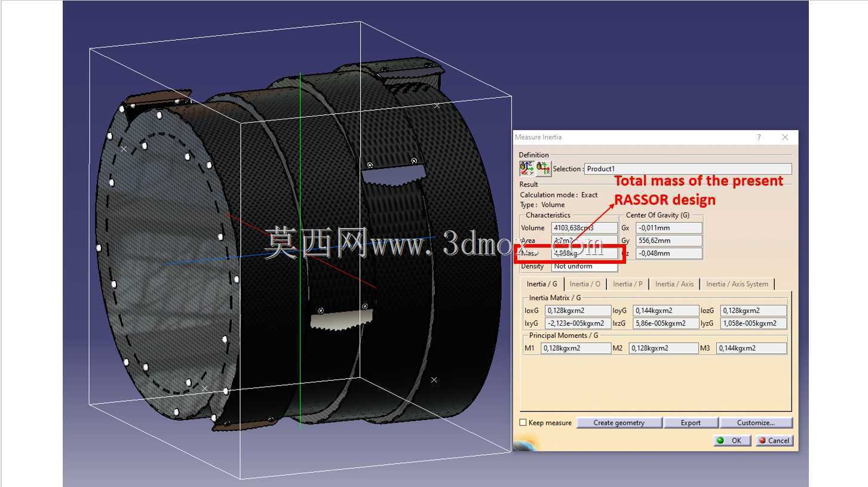Select the Measure Inertia 2D mode icon
This screenshot has width=868, height=487.
(543, 168)
